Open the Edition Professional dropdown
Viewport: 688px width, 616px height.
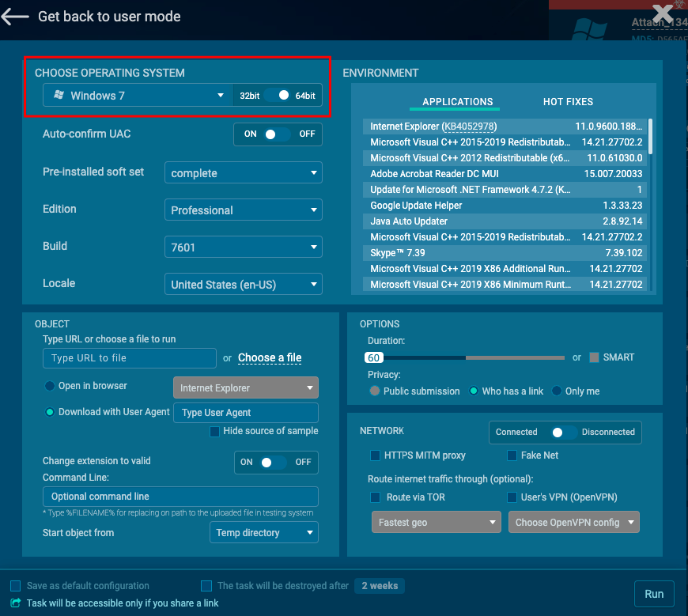pyautogui.click(x=244, y=210)
